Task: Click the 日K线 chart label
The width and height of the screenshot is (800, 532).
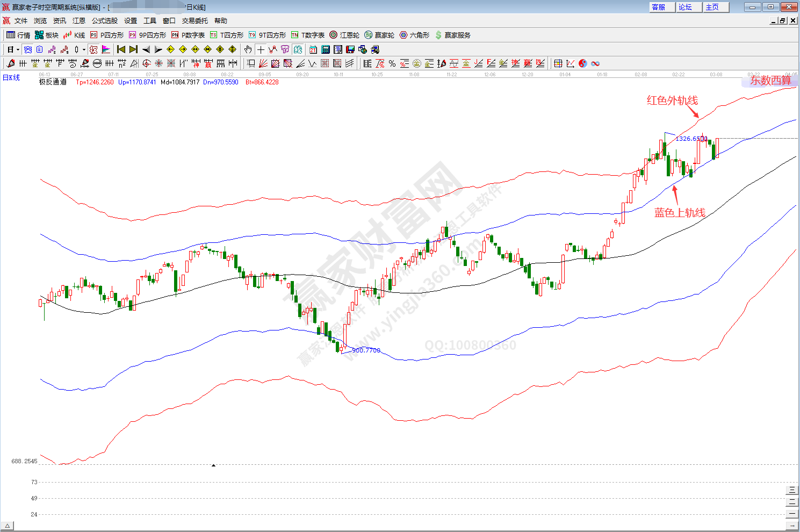Action: [11, 78]
